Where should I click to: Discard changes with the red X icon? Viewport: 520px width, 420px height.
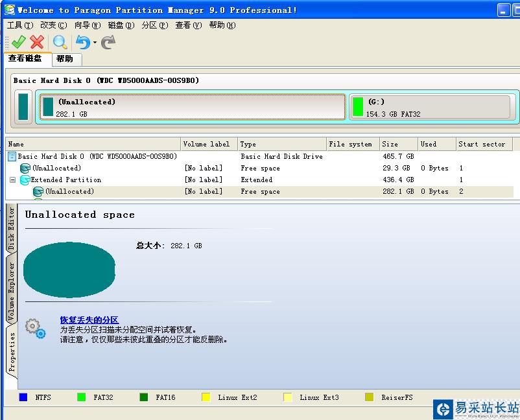[x=37, y=42]
